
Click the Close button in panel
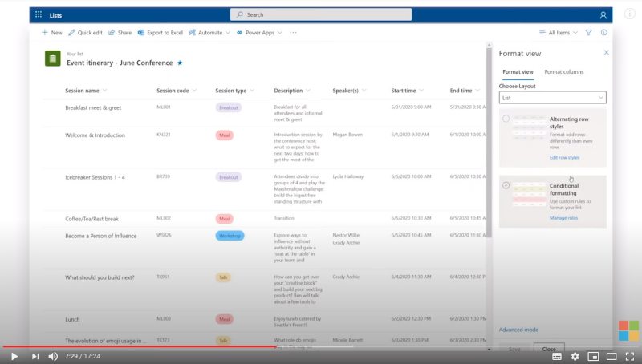[x=549, y=349]
